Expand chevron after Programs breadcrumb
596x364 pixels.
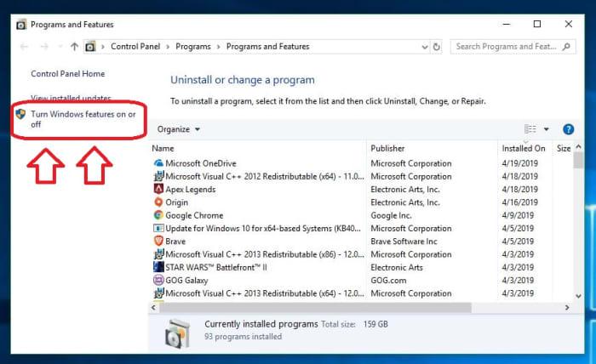219,47
